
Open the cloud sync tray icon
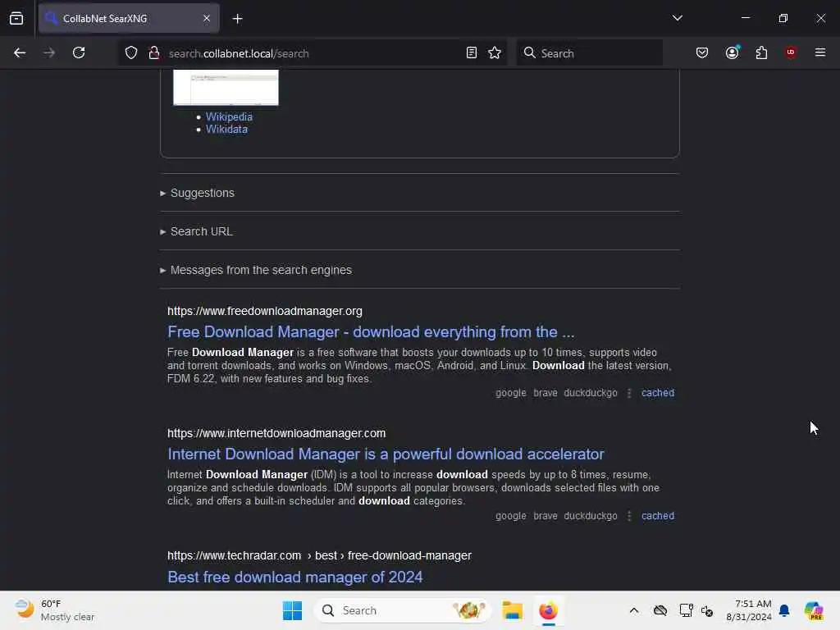click(x=660, y=610)
